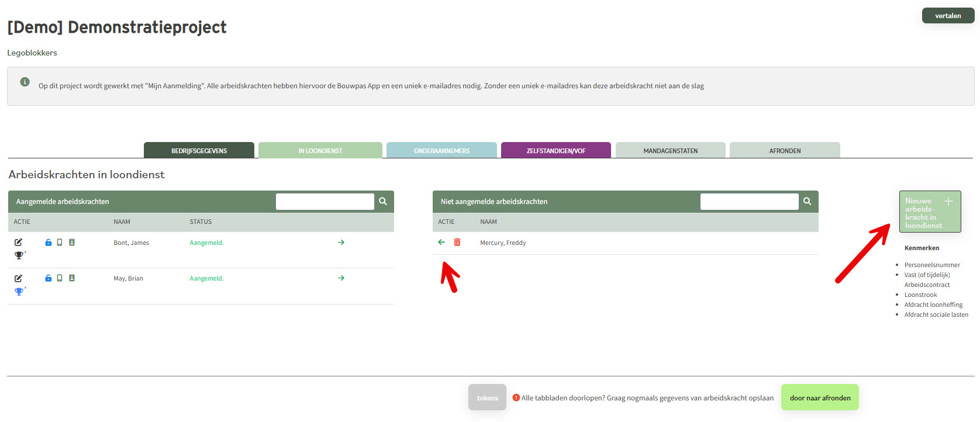Click search icon in Aangemelde arbeidskrachten header
The height and width of the screenshot is (422, 980).
[x=383, y=201]
